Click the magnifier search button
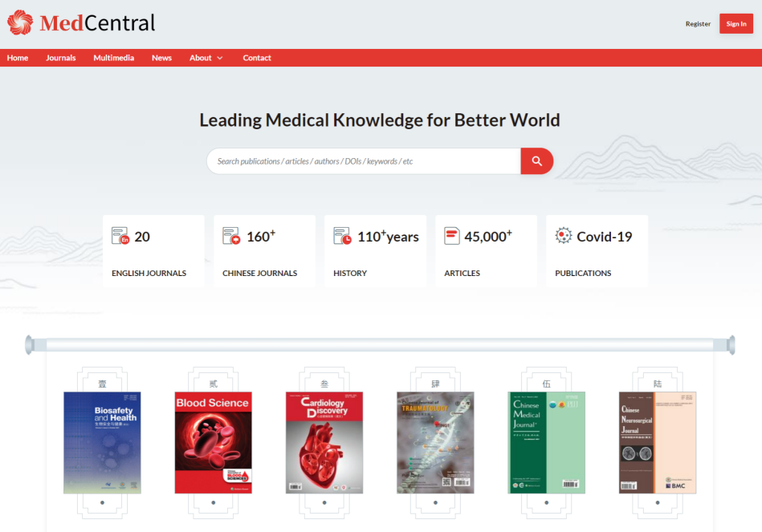This screenshot has height=532, width=762. coord(536,161)
